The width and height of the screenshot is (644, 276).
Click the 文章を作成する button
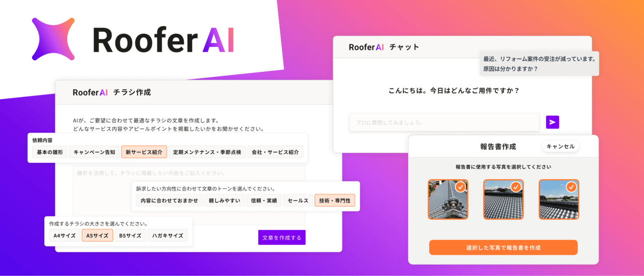pyautogui.click(x=282, y=237)
